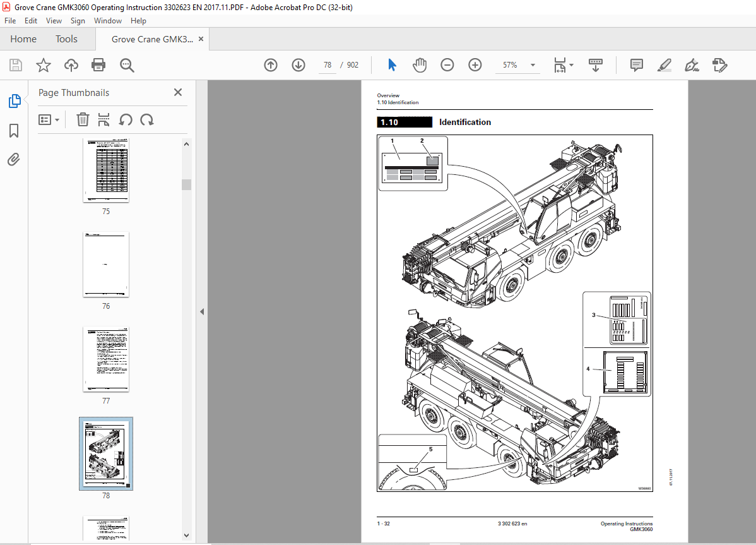Screen dimensions: 756x545
Task: Select the highlight text tool
Action: click(664, 65)
